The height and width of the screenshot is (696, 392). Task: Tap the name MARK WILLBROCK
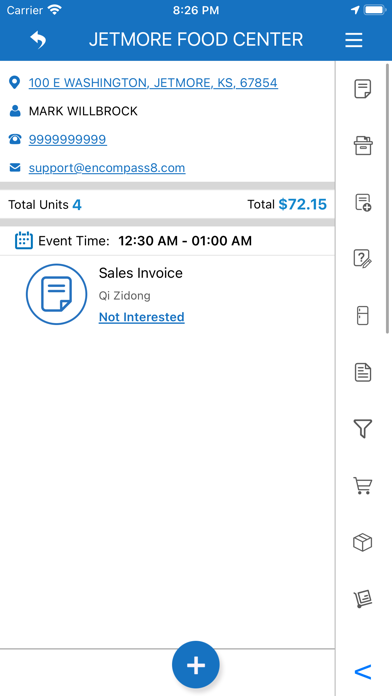pos(83,111)
